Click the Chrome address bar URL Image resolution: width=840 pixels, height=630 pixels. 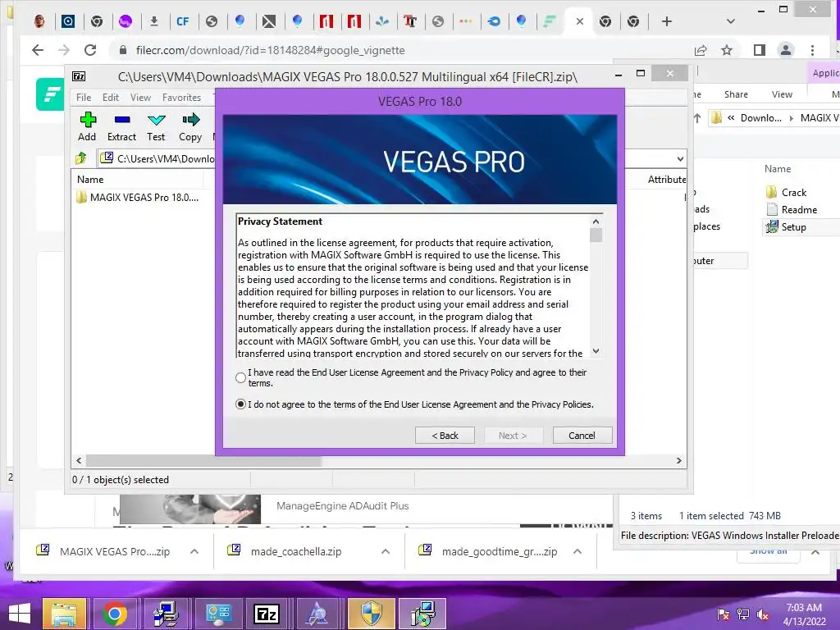(x=270, y=50)
